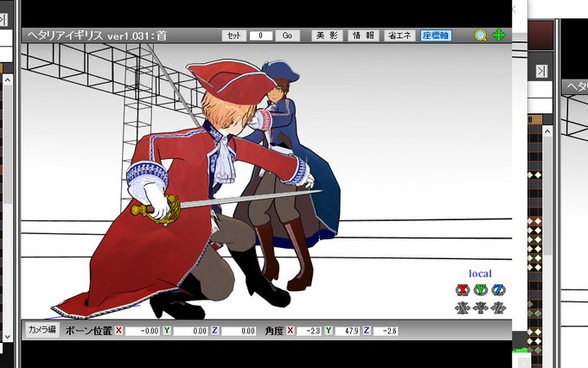Select the gray Y move-axis arrows icon
This screenshot has height=368, width=588.
481,308
